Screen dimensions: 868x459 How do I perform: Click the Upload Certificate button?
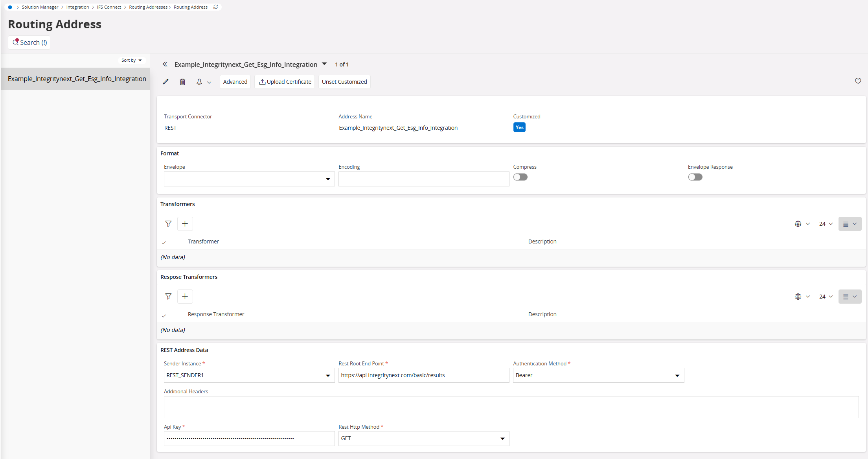[x=285, y=81]
